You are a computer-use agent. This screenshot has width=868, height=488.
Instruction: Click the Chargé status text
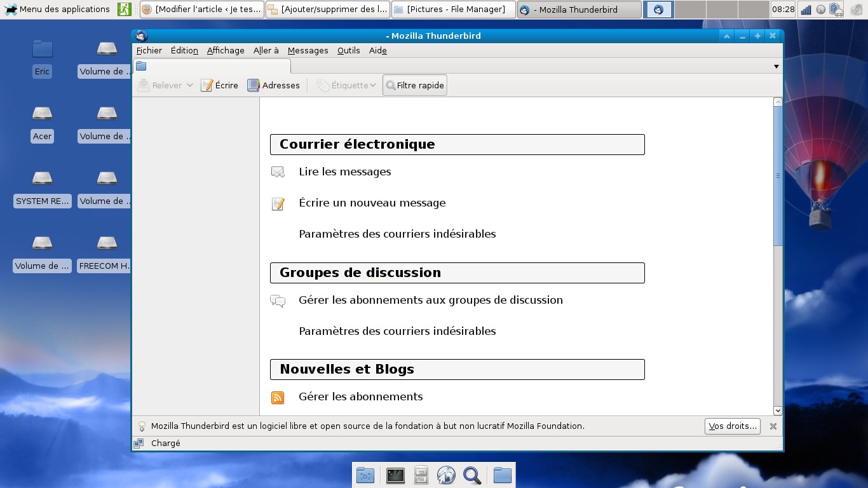(x=166, y=443)
